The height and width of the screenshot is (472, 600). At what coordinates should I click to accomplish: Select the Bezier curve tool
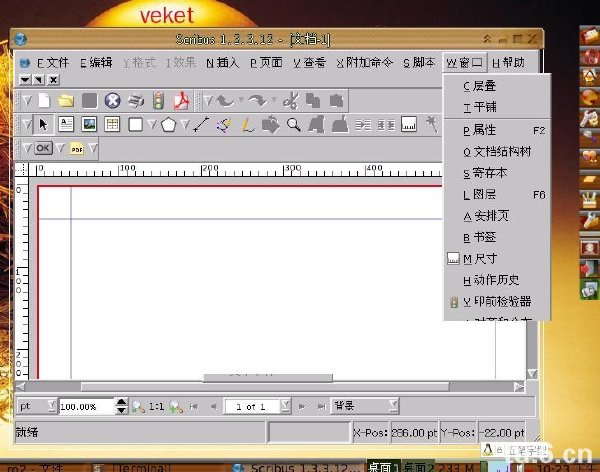pos(224,124)
